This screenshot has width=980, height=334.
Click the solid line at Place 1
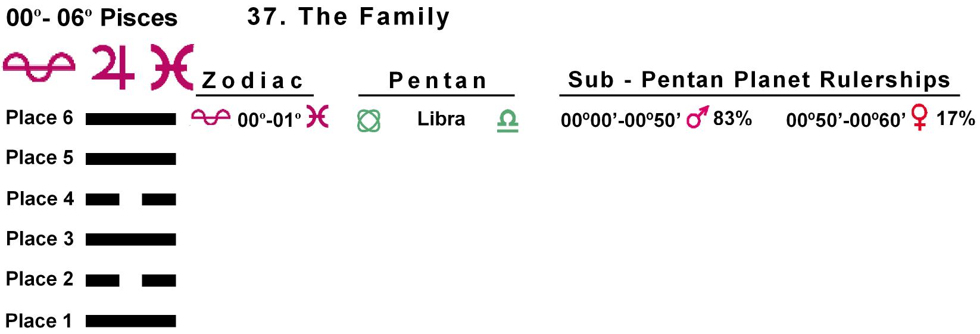130,321
